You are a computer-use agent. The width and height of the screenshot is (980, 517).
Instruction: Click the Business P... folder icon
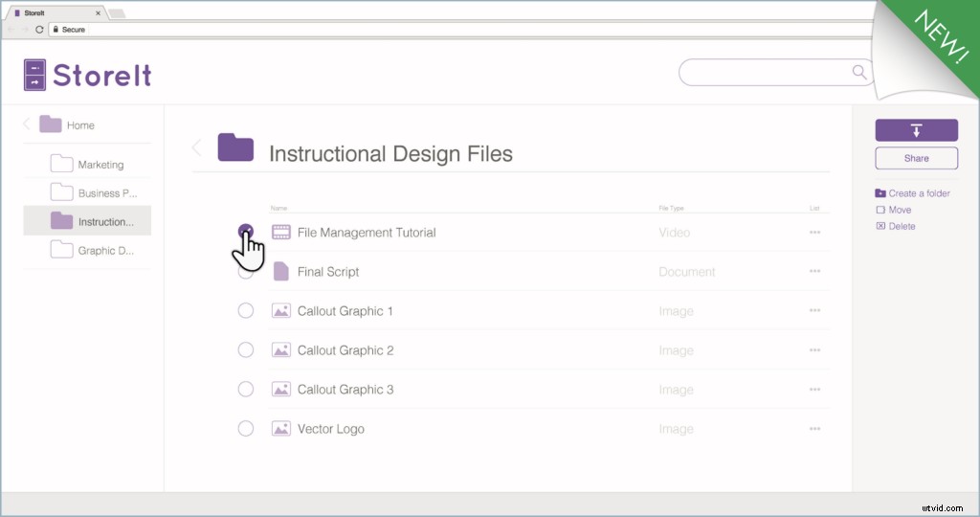point(61,191)
